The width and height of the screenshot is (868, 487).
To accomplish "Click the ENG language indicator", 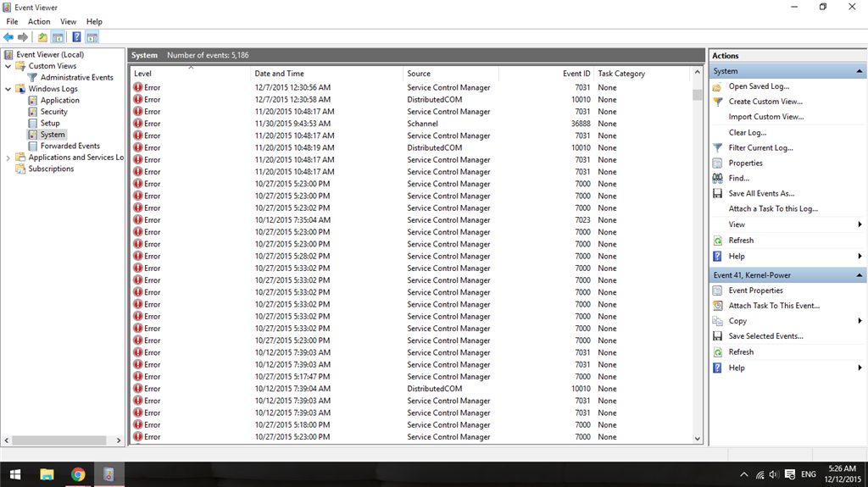I will [x=808, y=474].
